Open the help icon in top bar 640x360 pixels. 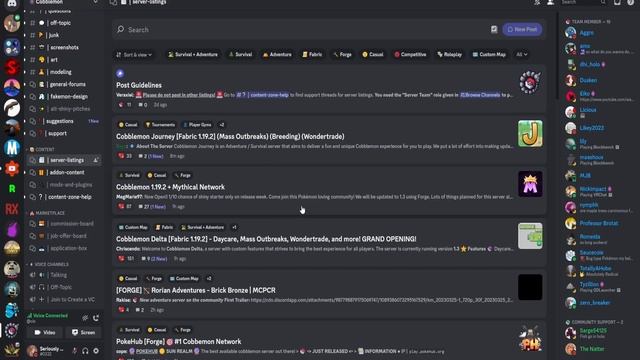631,2
